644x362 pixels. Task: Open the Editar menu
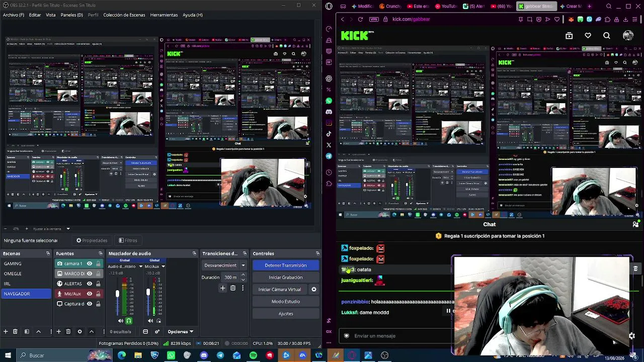(x=35, y=15)
